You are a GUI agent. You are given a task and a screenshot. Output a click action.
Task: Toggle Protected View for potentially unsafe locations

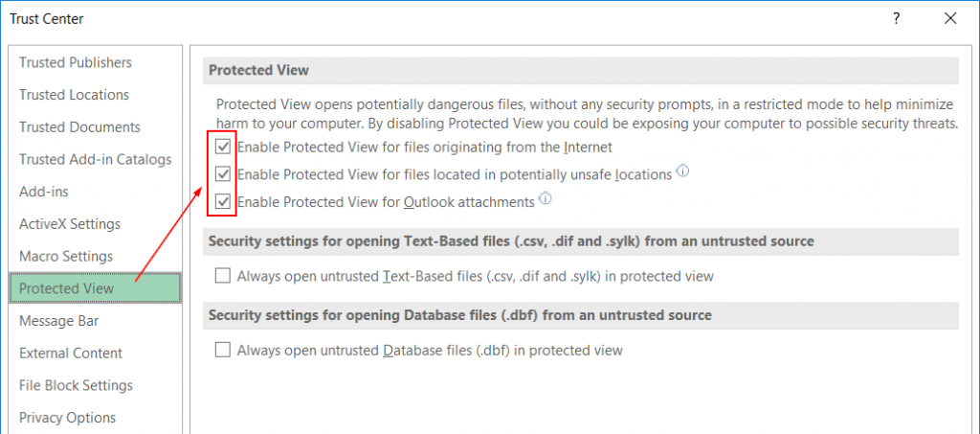(x=222, y=174)
